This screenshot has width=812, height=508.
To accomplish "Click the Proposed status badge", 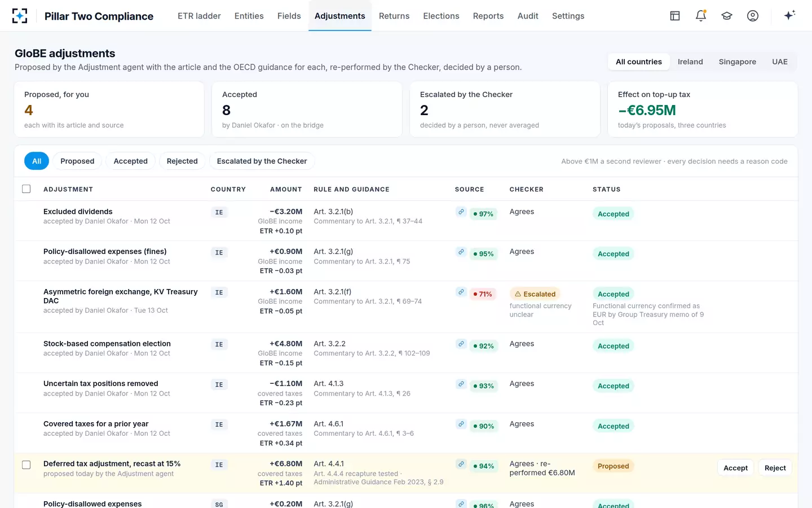I will 614,466.
